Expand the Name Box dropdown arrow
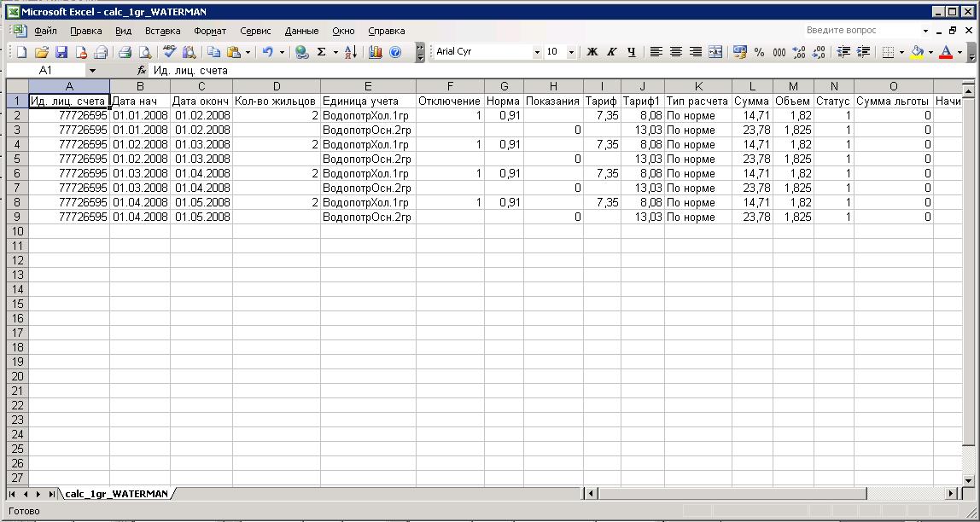The width and height of the screenshot is (980, 522). pyautogui.click(x=92, y=71)
